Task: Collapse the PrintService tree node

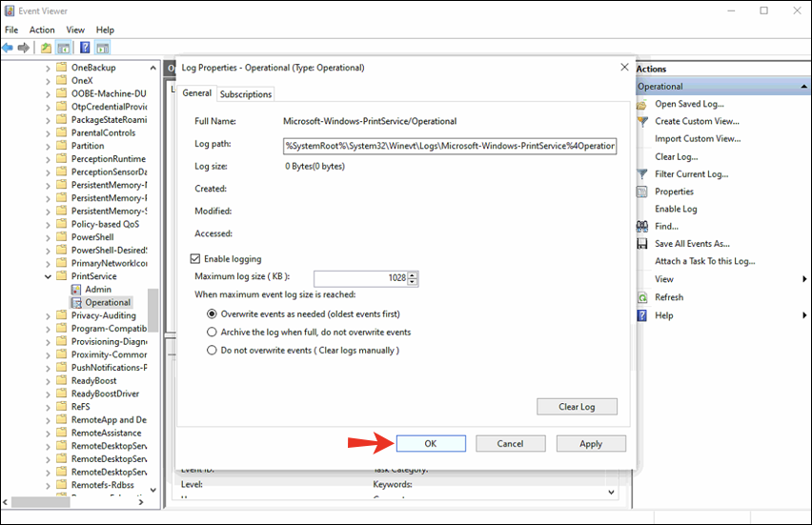Action: 49,276
